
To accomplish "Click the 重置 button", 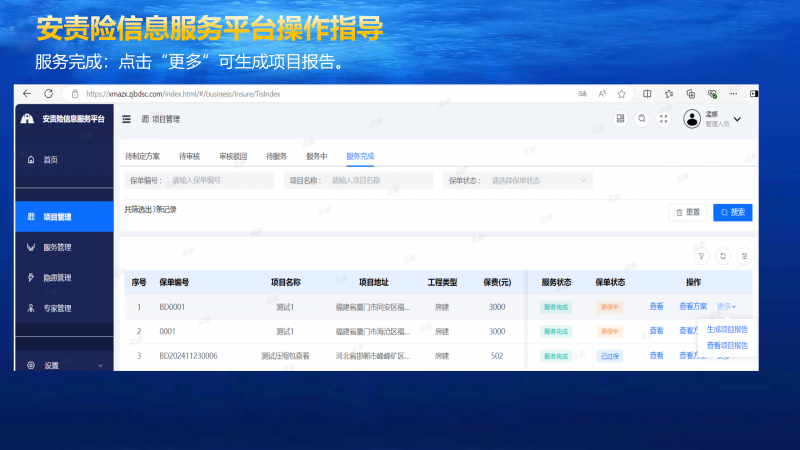I will pos(688,212).
